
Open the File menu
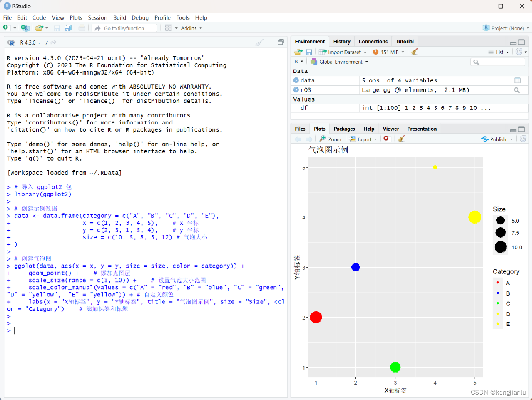pyautogui.click(x=7, y=17)
